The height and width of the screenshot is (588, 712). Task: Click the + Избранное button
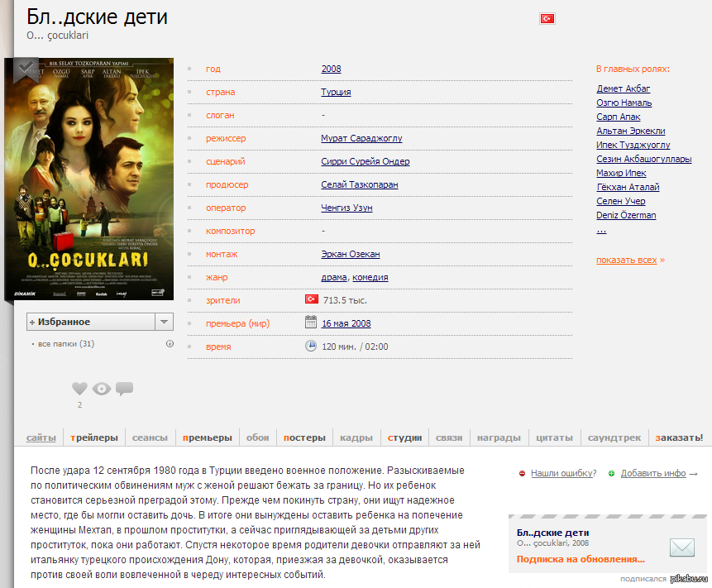pyautogui.click(x=91, y=322)
